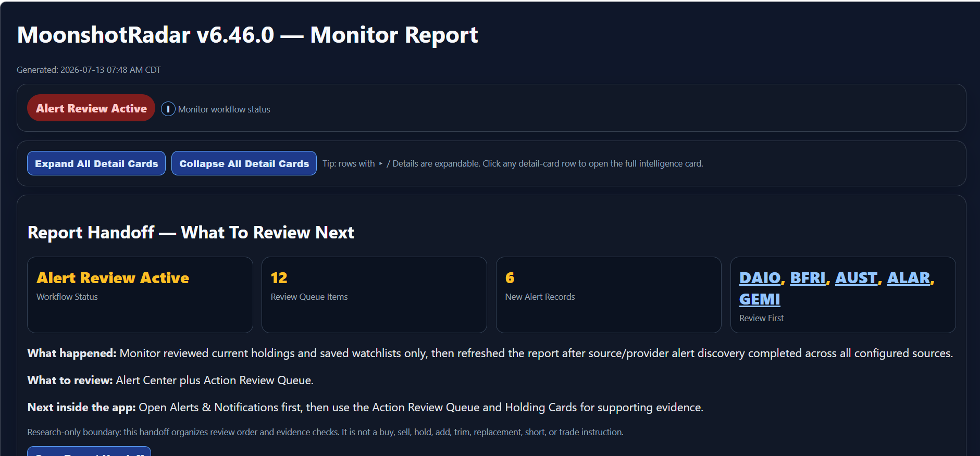Click the 'Review First' label
Screen dimensions: 980x456
[x=761, y=318]
